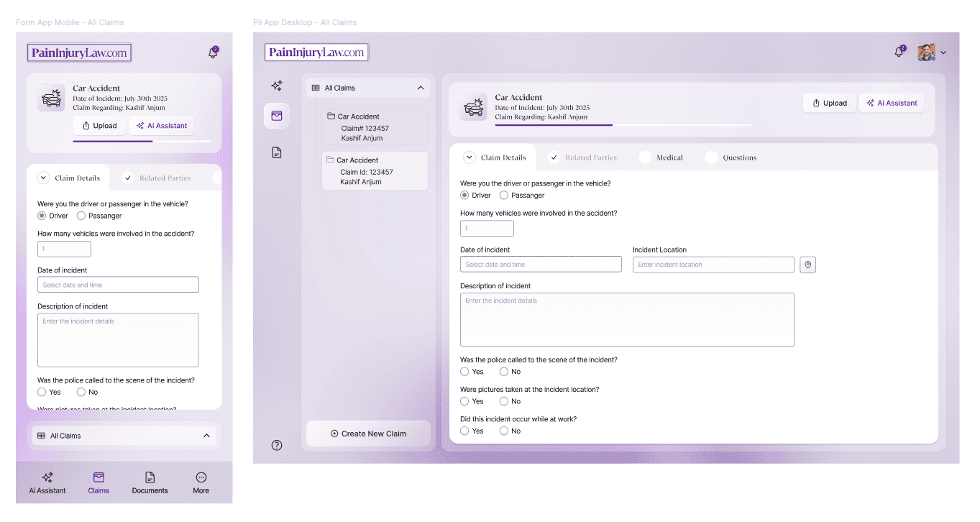The height and width of the screenshot is (522, 980).
Task: Toggle the desktop Claim Details tab chevron
Action: [470, 157]
